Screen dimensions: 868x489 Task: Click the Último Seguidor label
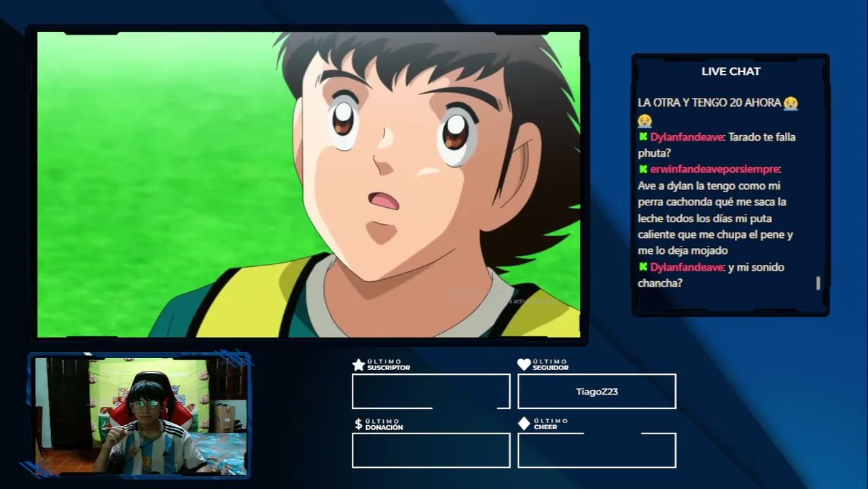pyautogui.click(x=551, y=365)
